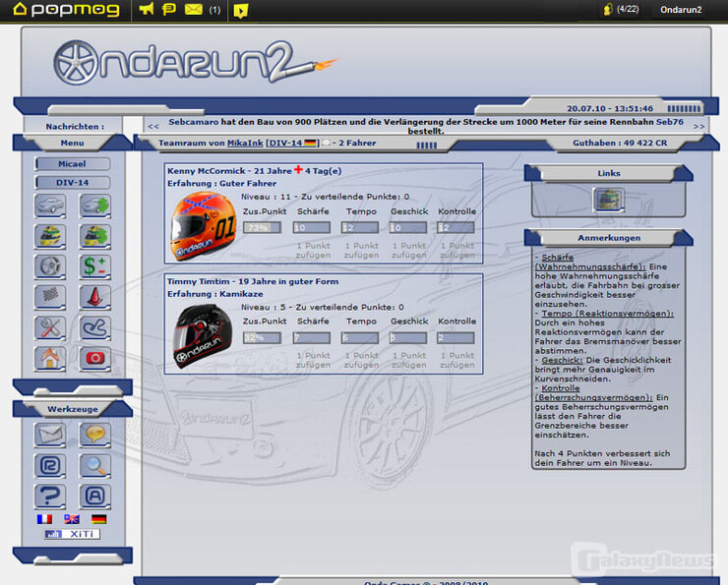Click Kenny's red cross injury indicator
Image resolution: width=728 pixels, height=585 pixels.
click(298, 170)
